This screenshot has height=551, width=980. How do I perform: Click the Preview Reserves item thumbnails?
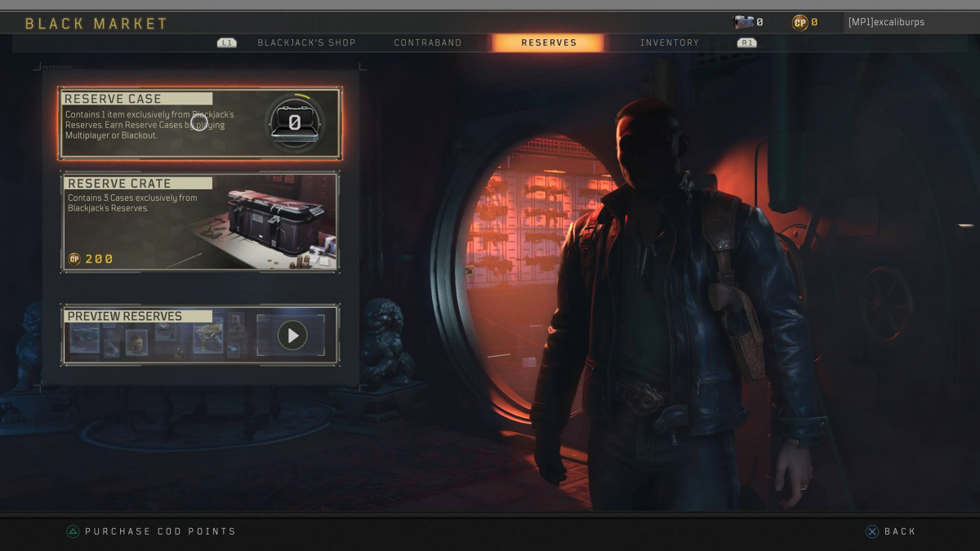(155, 338)
